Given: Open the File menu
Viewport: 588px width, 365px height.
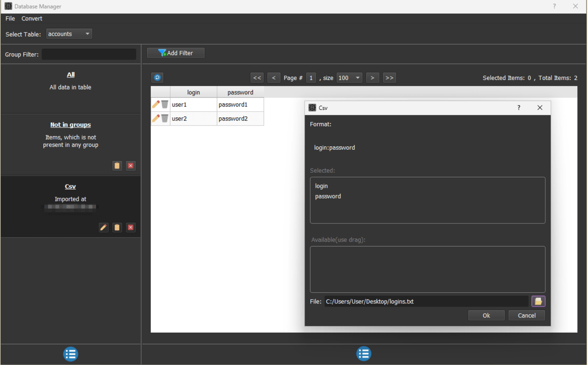Looking at the screenshot, I should tap(9, 18).
